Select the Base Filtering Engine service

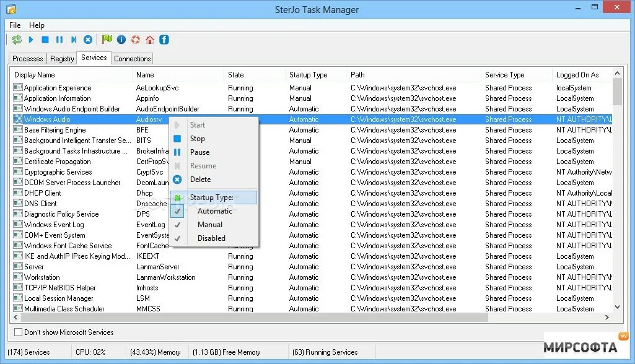312,130
